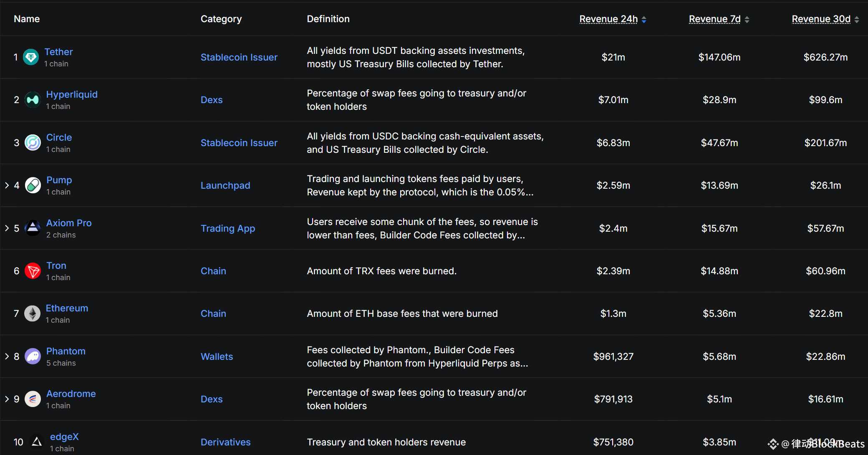The image size is (868, 455).
Task: Expand the Axiom Pro row chevron
Action: [x=7, y=228]
